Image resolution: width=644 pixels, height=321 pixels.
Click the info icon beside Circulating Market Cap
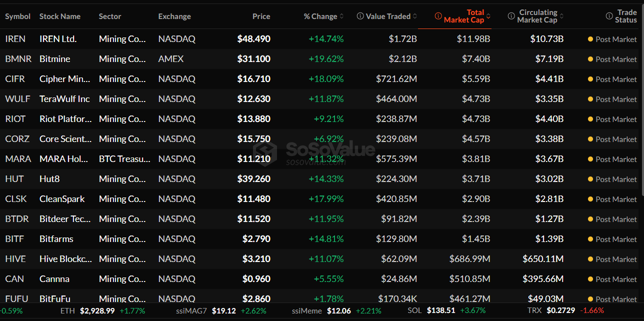click(511, 16)
